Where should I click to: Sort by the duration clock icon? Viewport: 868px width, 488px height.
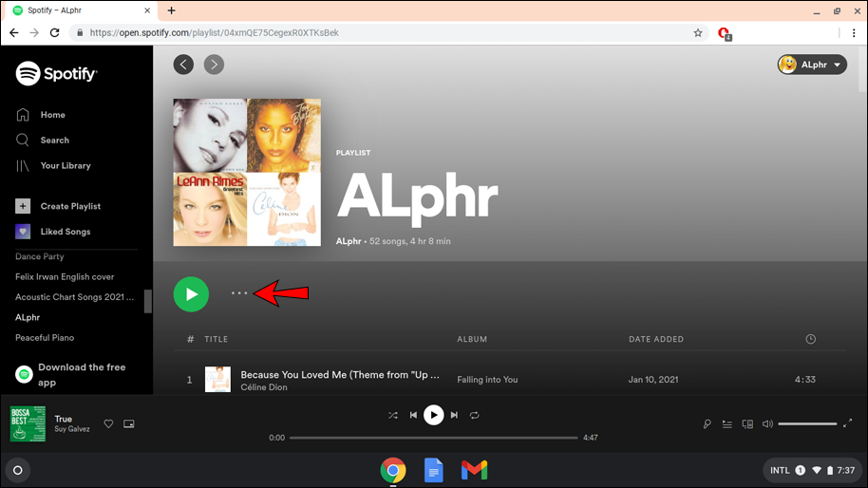810,339
